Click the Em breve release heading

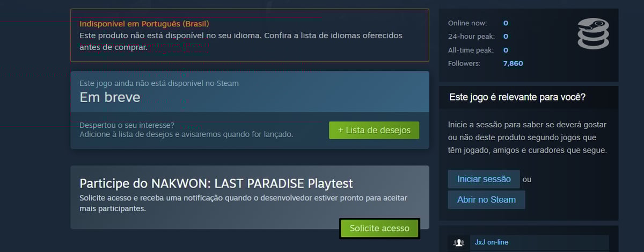coord(110,97)
